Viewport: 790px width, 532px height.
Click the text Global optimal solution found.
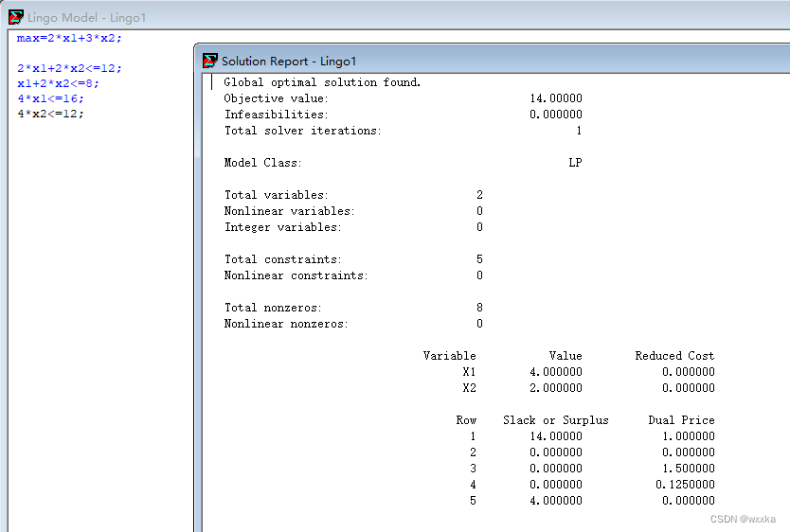coord(322,82)
